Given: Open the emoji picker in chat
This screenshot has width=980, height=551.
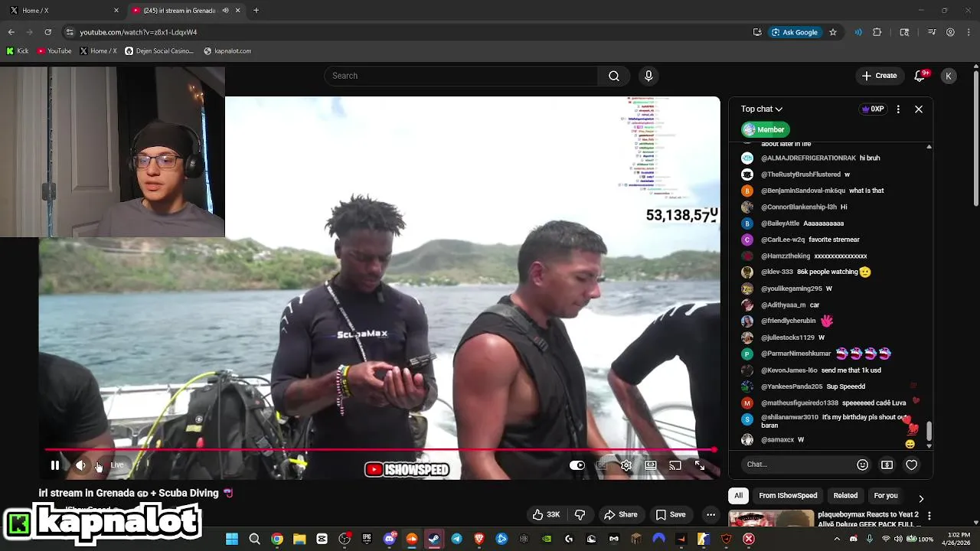Looking at the screenshot, I should point(863,465).
